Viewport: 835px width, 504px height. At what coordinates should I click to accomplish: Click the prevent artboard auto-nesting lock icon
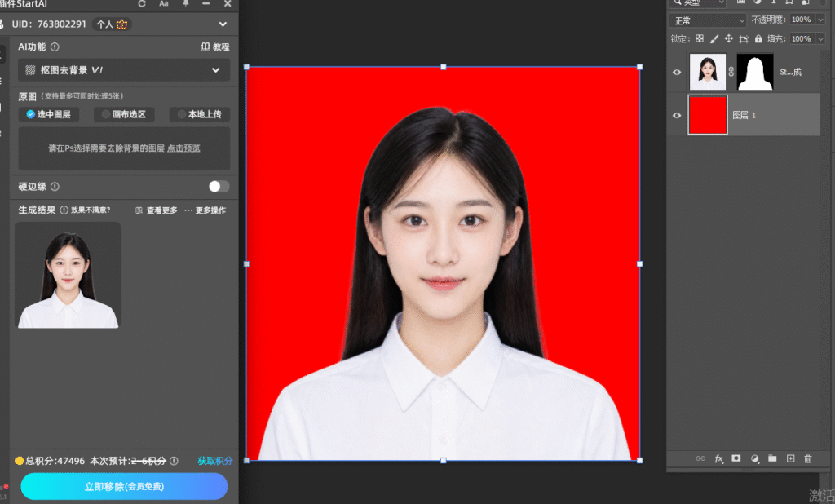click(x=744, y=38)
